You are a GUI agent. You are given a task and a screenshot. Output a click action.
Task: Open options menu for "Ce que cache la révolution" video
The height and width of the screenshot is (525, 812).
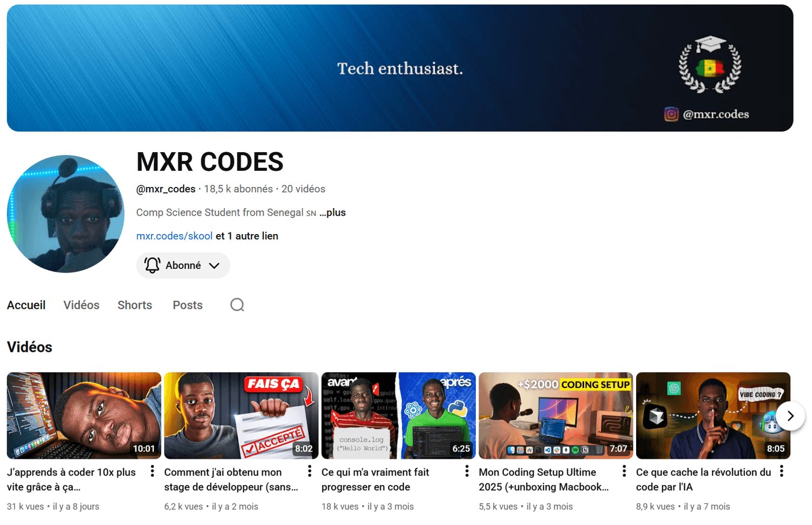pos(782,471)
